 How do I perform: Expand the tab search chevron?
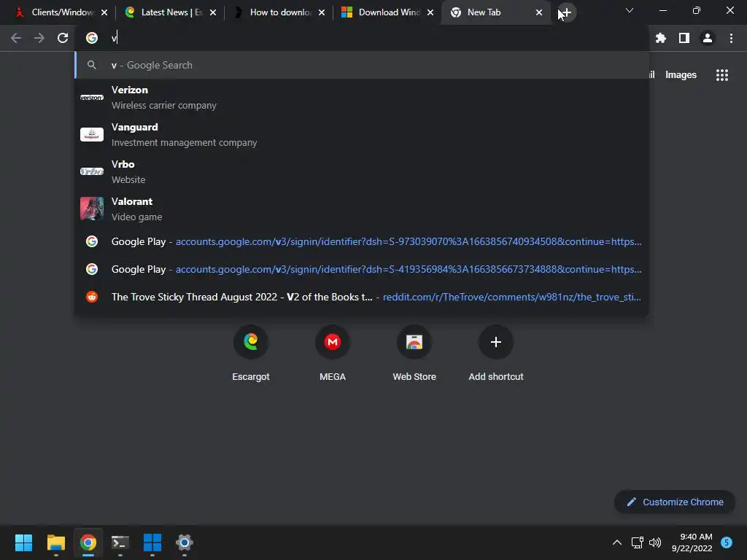[630, 10]
